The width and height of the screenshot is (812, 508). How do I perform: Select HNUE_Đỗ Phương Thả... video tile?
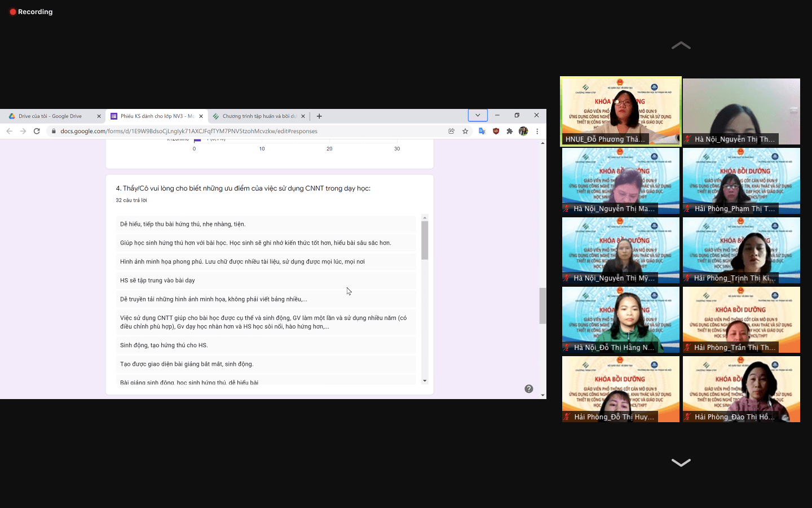tap(621, 111)
